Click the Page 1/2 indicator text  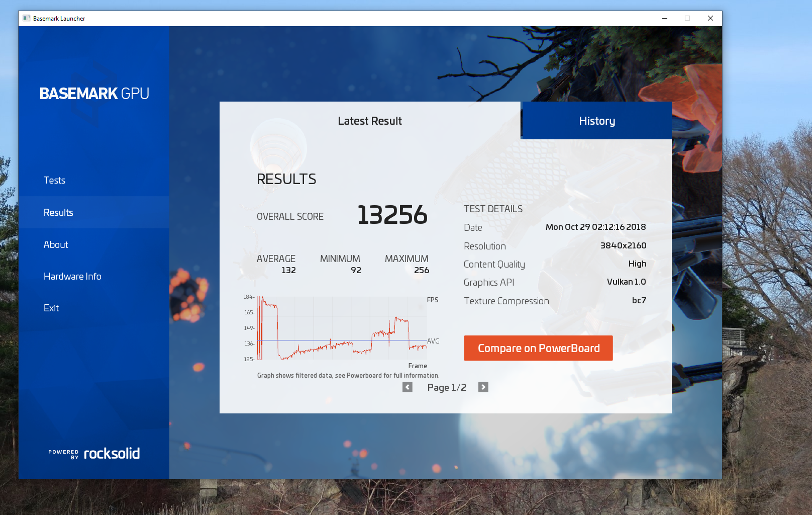446,387
